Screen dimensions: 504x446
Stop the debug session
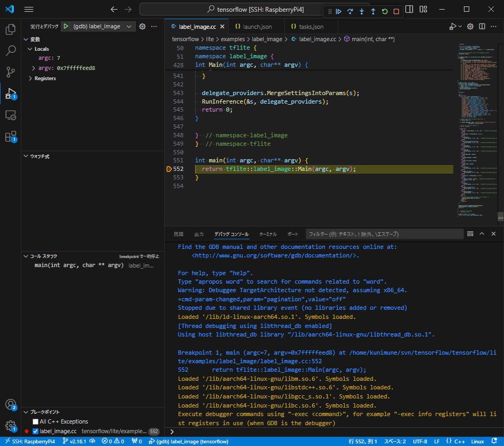pos(397,12)
